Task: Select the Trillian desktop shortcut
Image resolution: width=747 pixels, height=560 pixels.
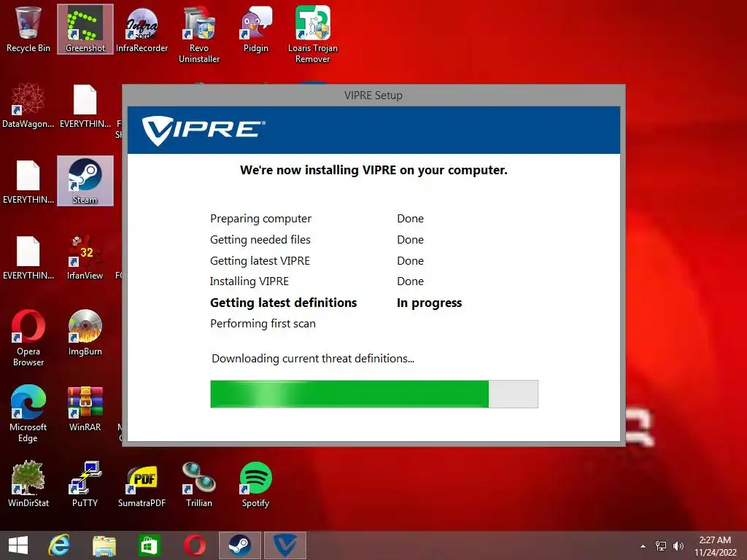Action: pyautogui.click(x=199, y=484)
